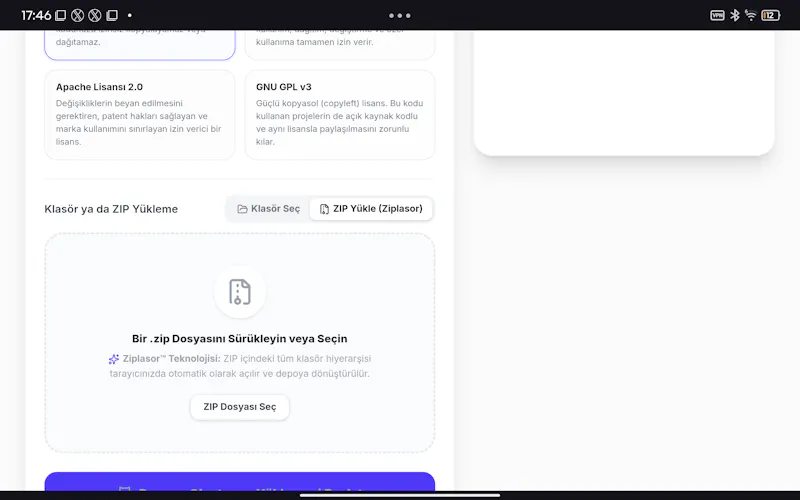Screen dimensions: 800x500
Task: Click the 'Klasör ya da ZIP Yükleme' label
Action: 111,209
